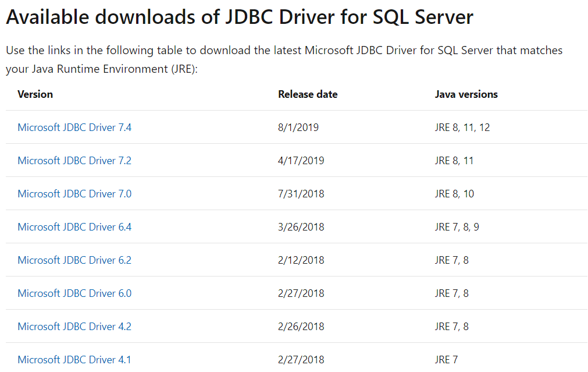The width and height of the screenshot is (588, 372).
Task: Click the 'JRE 7, 8, 9' cell
Action: (x=457, y=227)
